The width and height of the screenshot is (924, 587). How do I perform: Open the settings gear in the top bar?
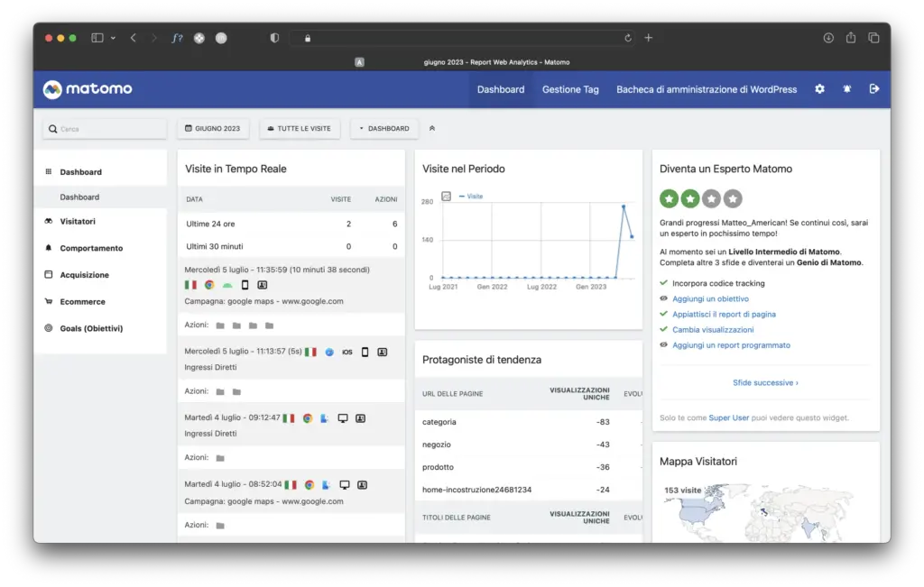click(x=819, y=89)
